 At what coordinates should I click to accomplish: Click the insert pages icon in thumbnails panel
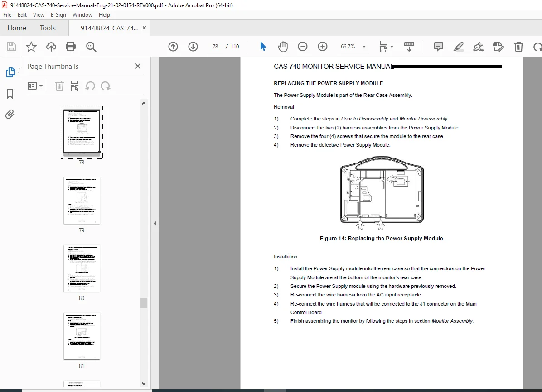click(x=74, y=86)
